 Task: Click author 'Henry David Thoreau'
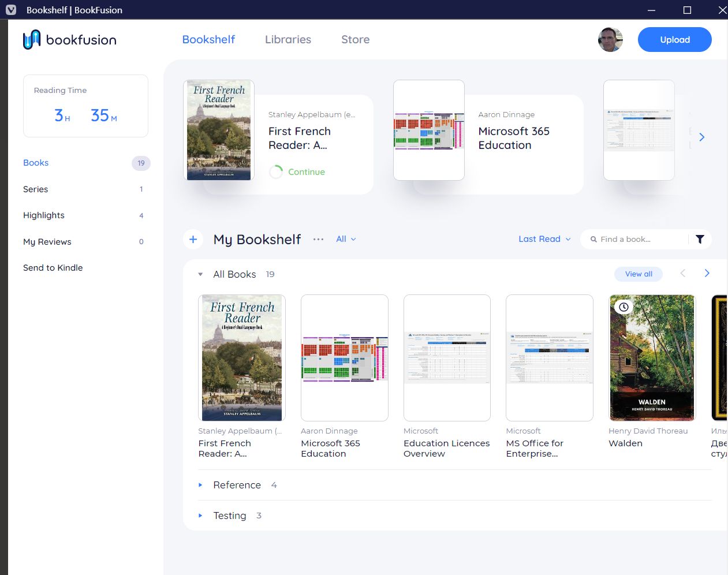(x=648, y=431)
